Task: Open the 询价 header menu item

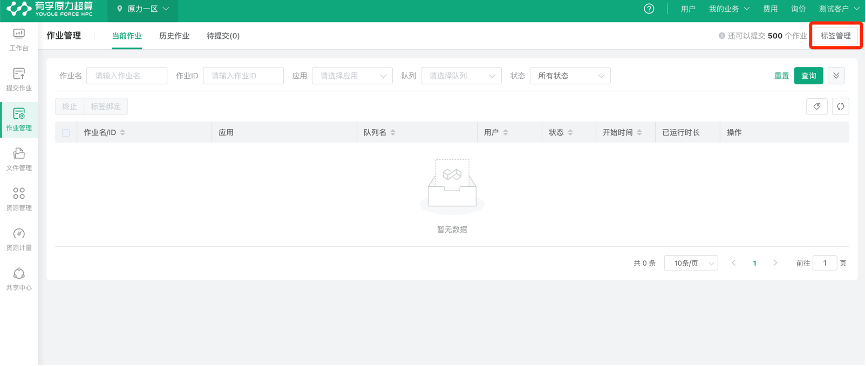Action: pyautogui.click(x=798, y=9)
